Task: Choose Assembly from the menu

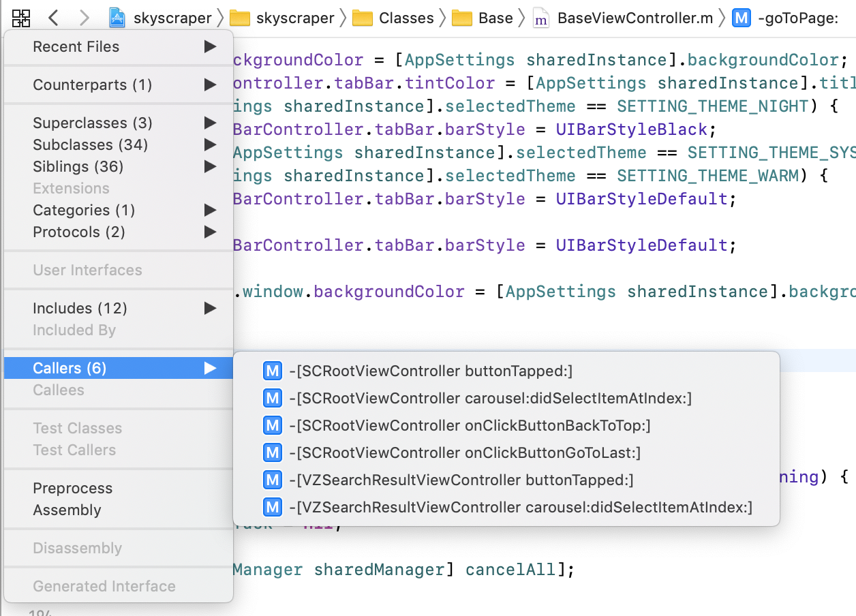Action: pyautogui.click(x=67, y=510)
